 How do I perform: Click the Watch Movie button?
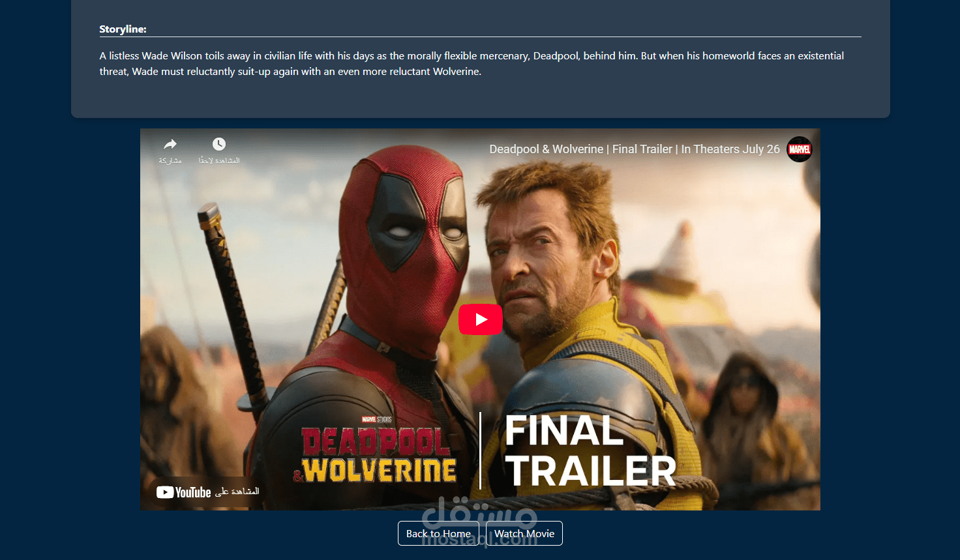(x=524, y=533)
